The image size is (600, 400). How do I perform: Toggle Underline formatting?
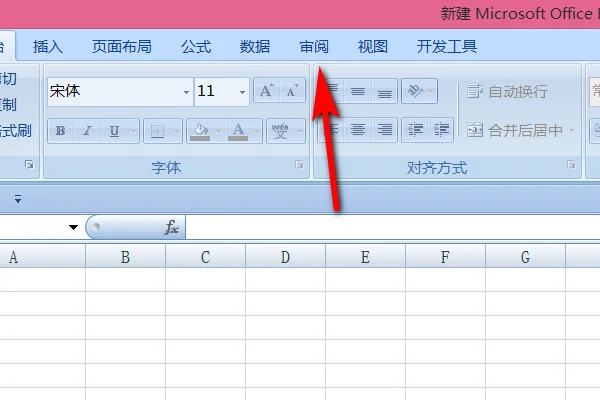[114, 131]
